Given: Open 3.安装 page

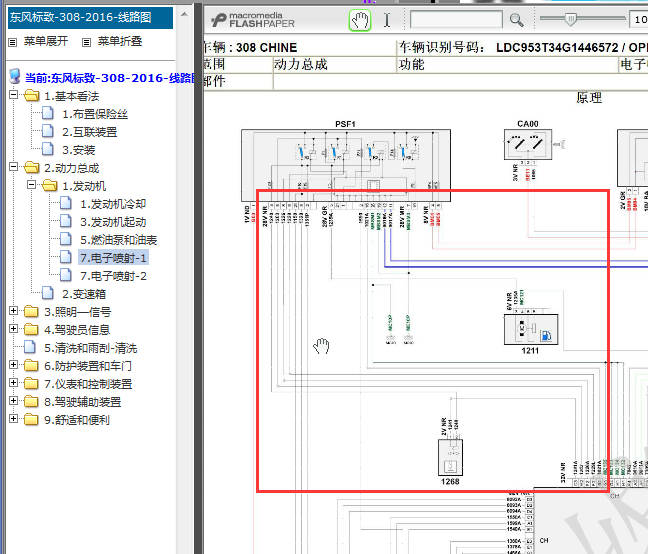Looking at the screenshot, I should (x=79, y=150).
